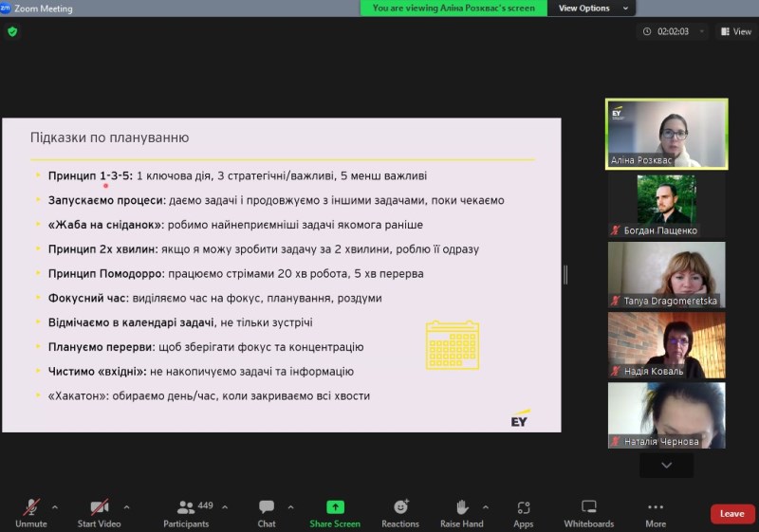Click the Raise Hand icon
The width and height of the screenshot is (759, 532).
462,506
